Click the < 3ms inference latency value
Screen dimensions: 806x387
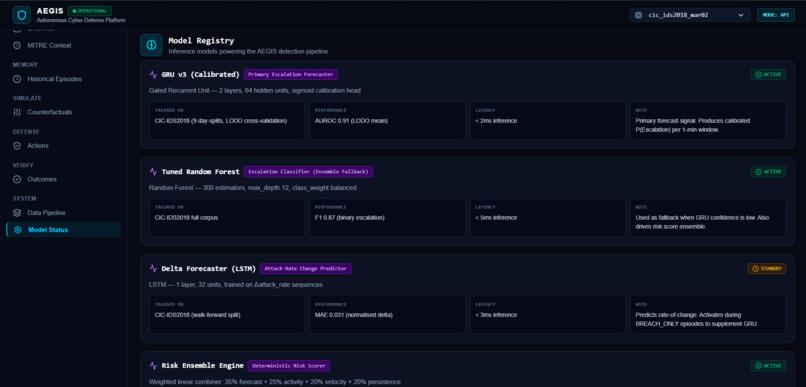[x=496, y=315]
